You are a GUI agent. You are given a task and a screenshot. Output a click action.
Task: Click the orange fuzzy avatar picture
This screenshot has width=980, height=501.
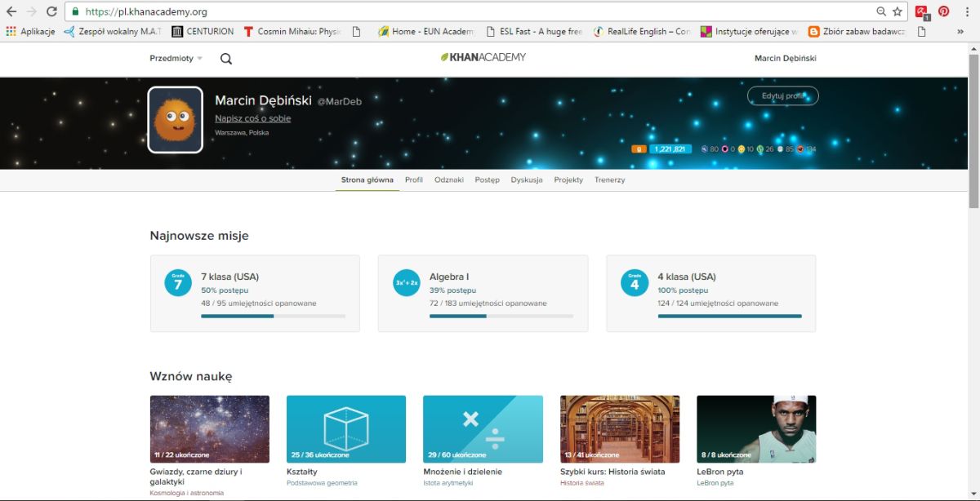pos(176,120)
